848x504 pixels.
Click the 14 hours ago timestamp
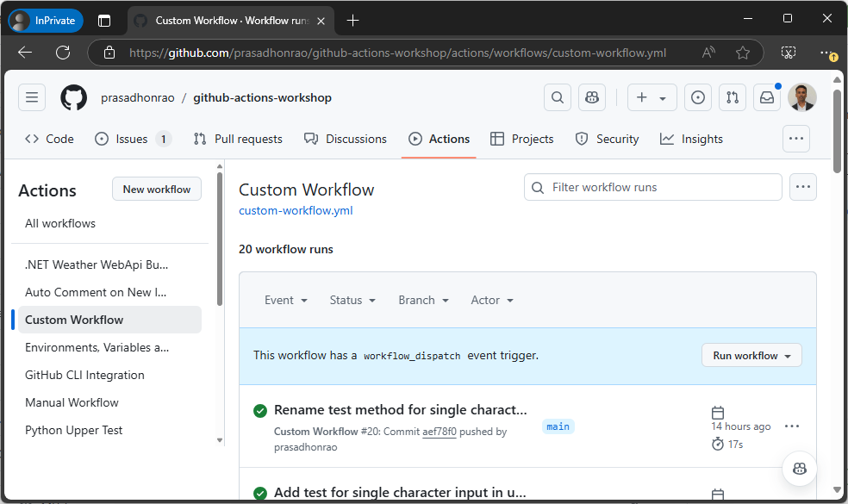[x=741, y=426]
